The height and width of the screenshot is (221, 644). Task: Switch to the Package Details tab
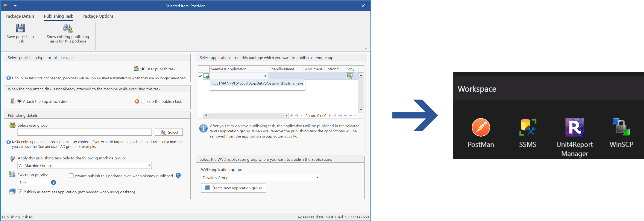(x=20, y=16)
